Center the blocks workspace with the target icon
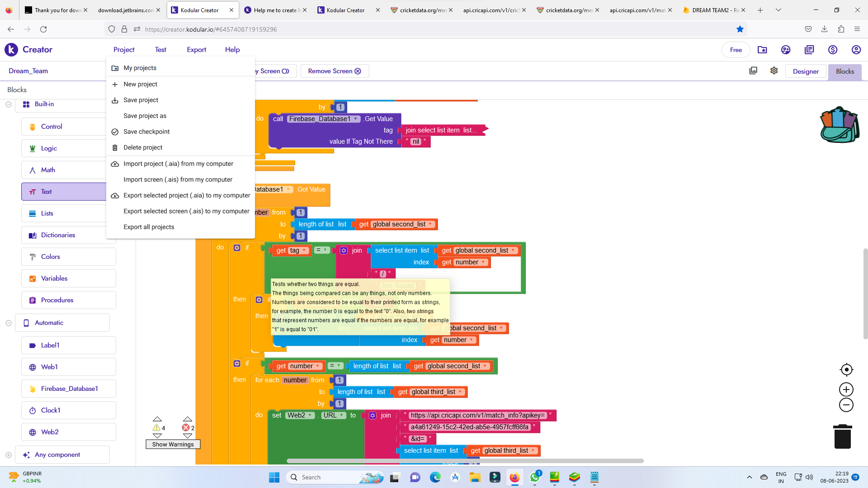This screenshot has height=488, width=868. (846, 370)
